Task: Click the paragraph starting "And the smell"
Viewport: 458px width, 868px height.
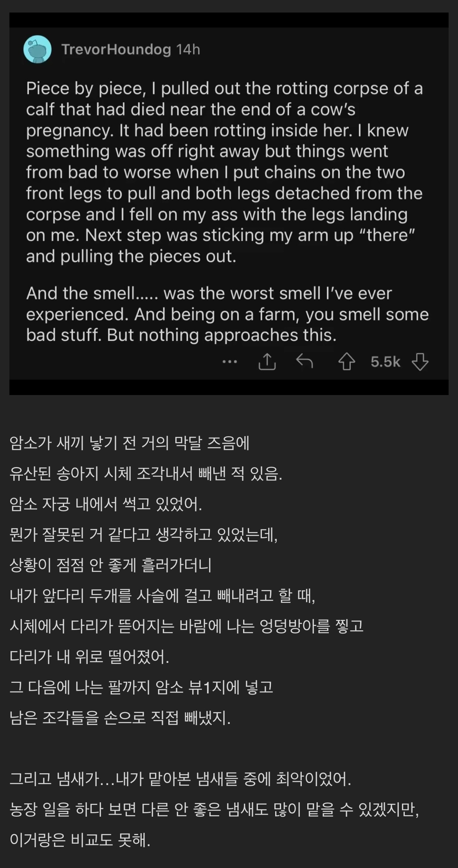Action: [x=227, y=314]
